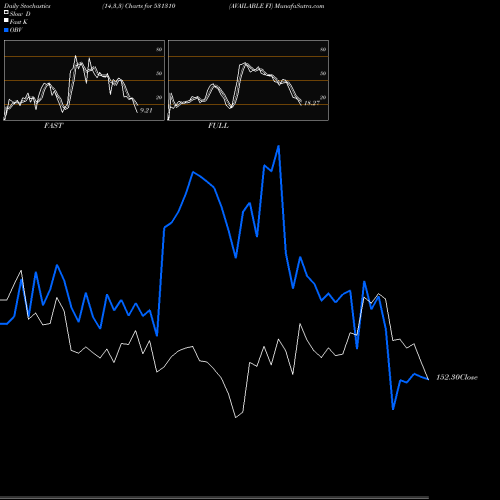This screenshot has height=500, width=500.
Task: Click the horizontal scrollbar at the bottom
Action: click(x=214, y=498)
